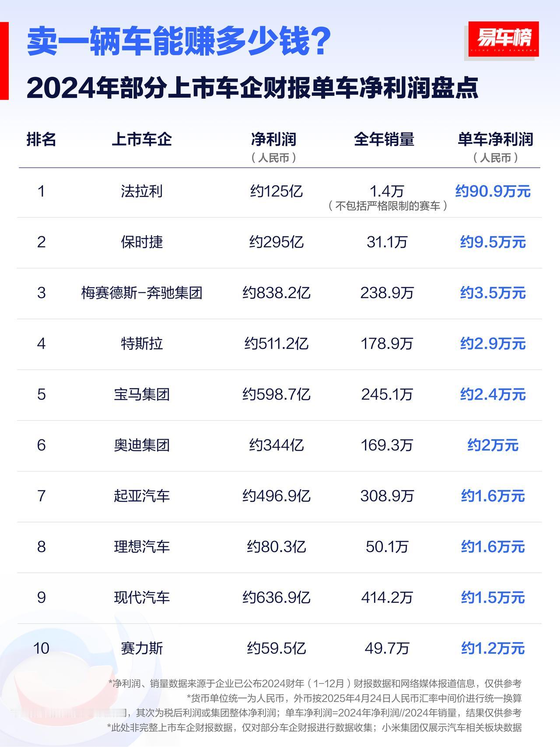Screen dimensions: 560x747
Task: Click 梅赛德斯-奔驰集团 in the table
Action: pos(142,293)
